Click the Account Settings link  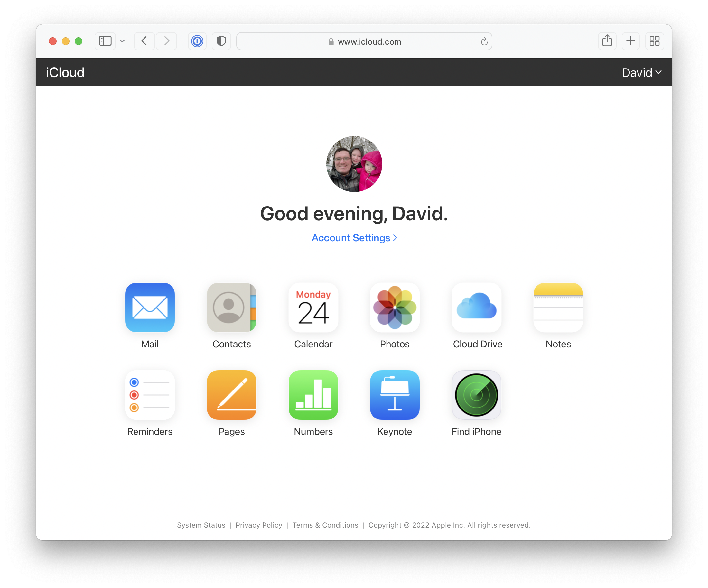coord(354,238)
